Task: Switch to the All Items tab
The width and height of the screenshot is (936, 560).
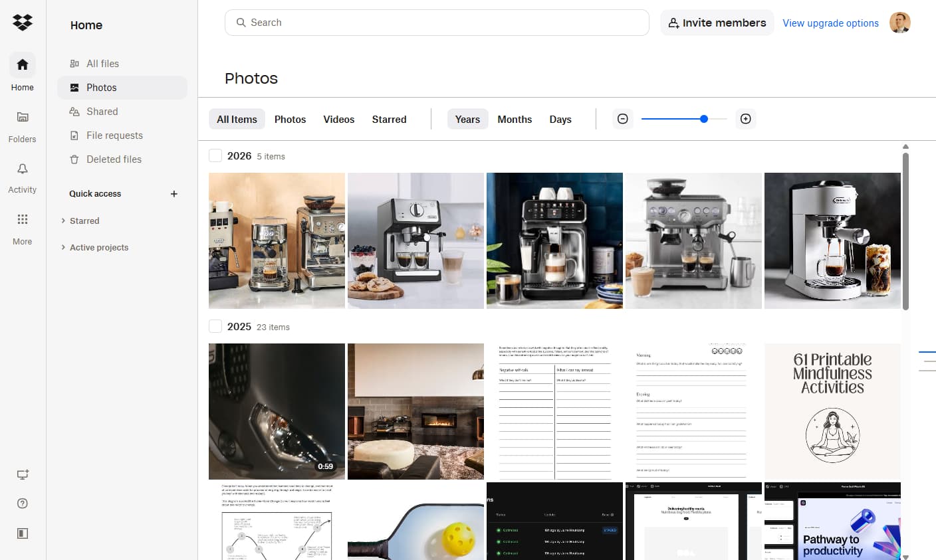Action: tap(237, 120)
